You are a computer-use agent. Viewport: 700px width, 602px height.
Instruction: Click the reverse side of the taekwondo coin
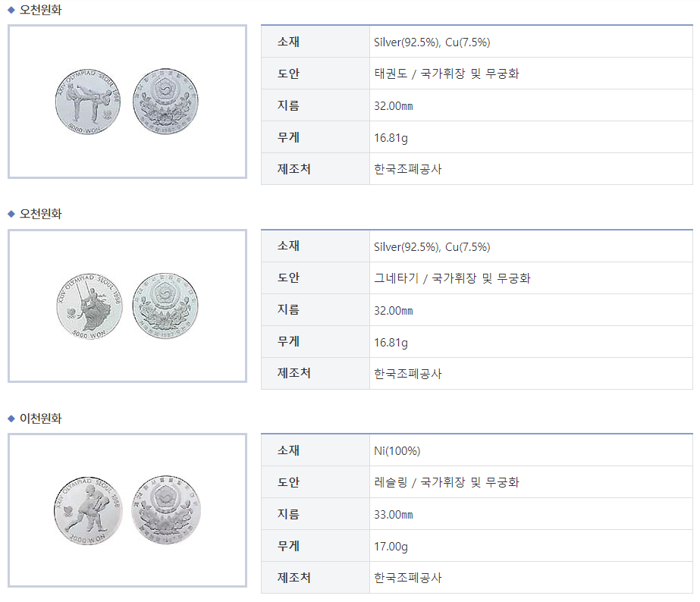point(165,102)
